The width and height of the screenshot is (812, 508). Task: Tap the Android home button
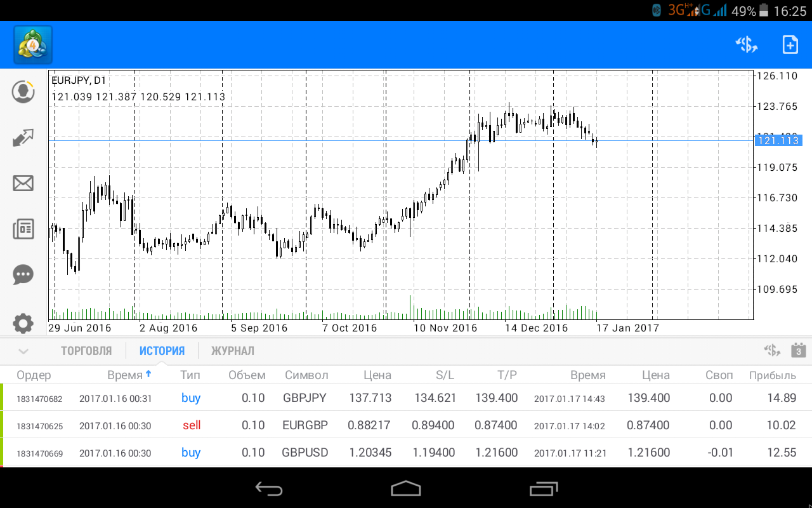pos(406,488)
